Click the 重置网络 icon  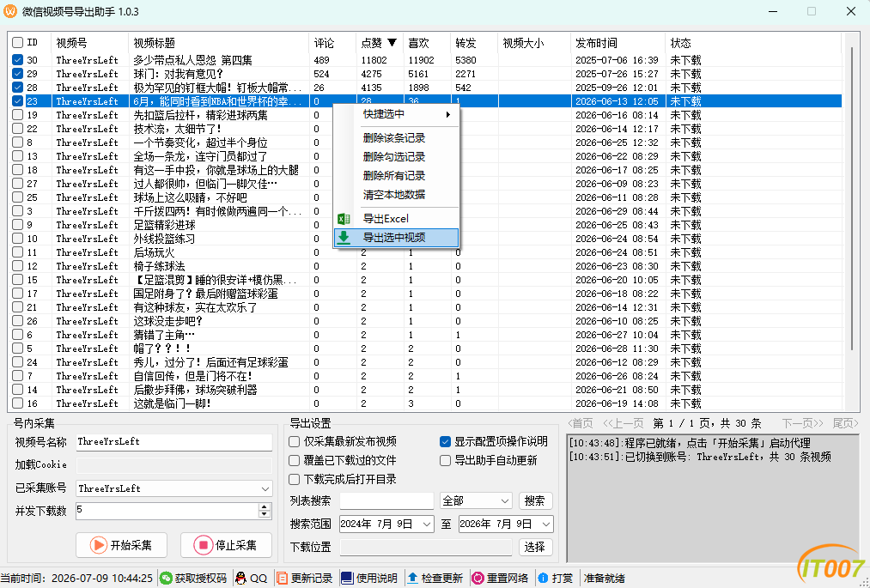point(478,578)
